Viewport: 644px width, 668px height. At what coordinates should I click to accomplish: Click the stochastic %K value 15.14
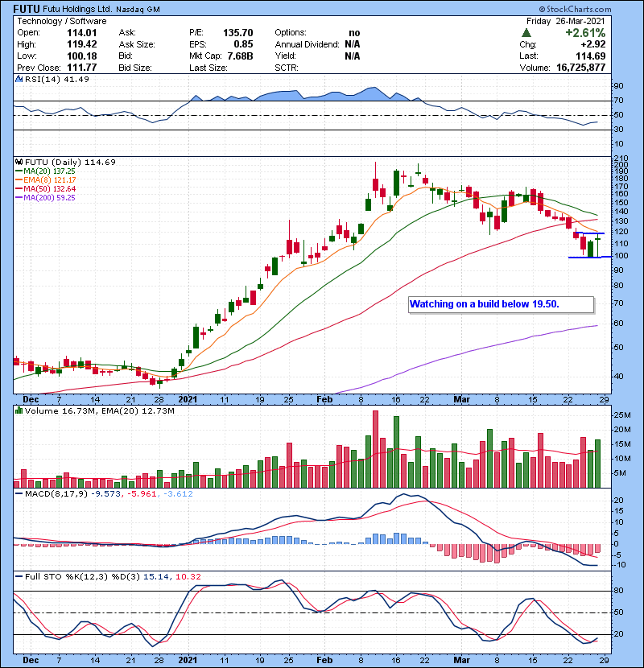(x=157, y=576)
